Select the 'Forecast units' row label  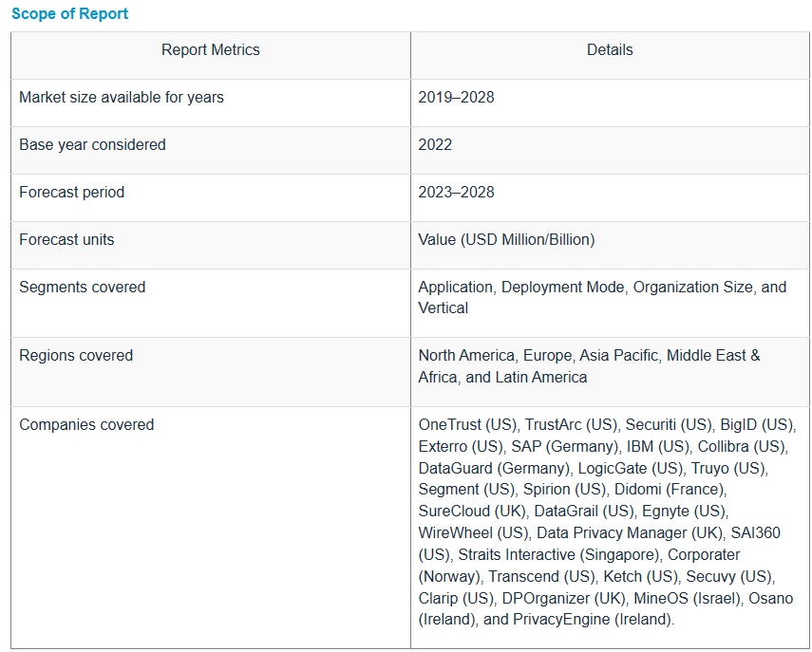coord(66,240)
